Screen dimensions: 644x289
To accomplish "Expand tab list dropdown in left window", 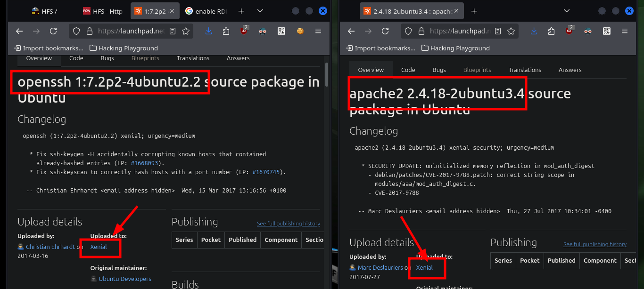I will coord(260,11).
